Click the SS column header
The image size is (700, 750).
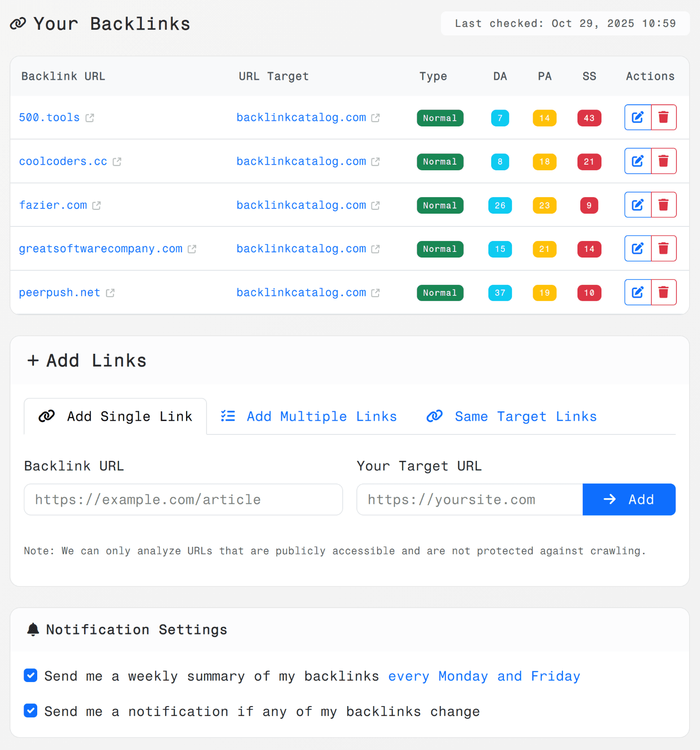(x=589, y=76)
